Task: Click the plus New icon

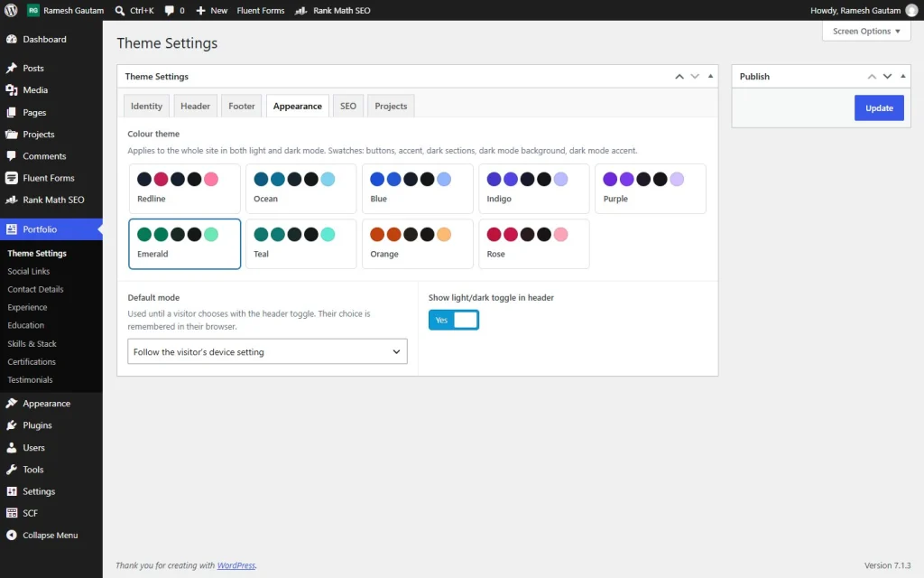Action: click(200, 11)
